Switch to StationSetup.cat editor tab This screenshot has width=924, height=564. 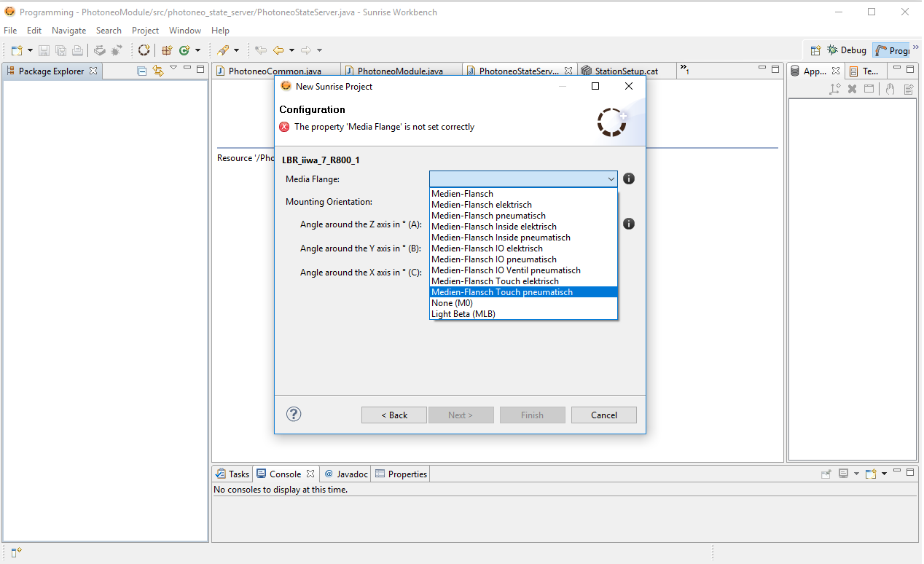[626, 71]
